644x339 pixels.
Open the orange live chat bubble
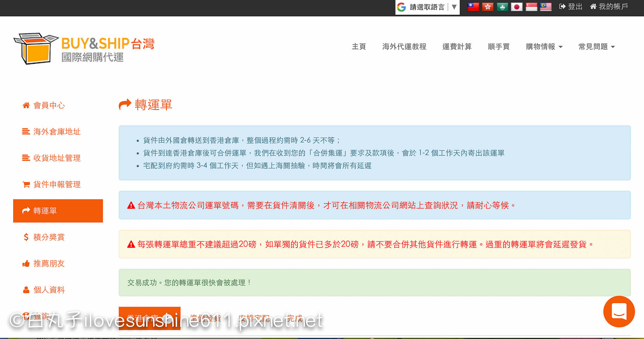[x=619, y=311]
